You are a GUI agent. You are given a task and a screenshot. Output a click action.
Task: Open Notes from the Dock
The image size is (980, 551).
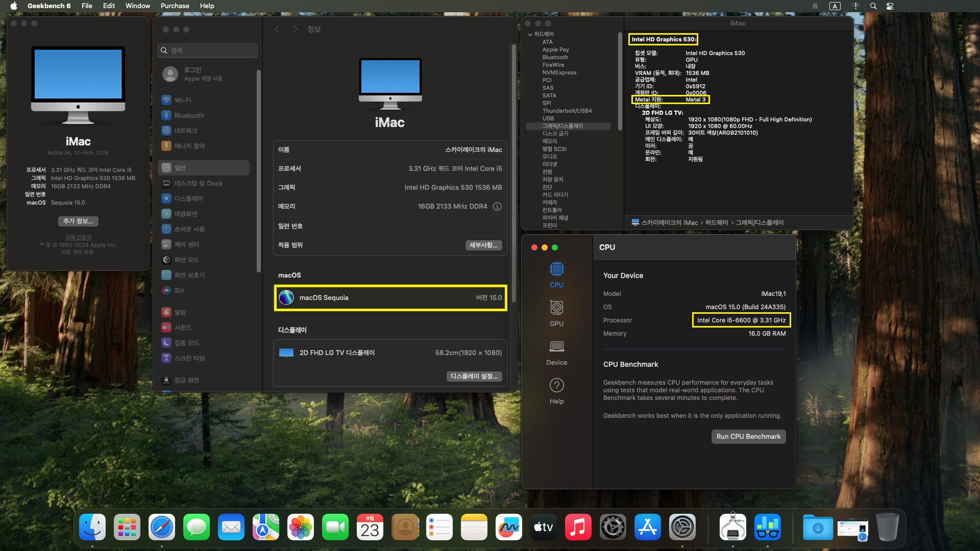(474, 527)
